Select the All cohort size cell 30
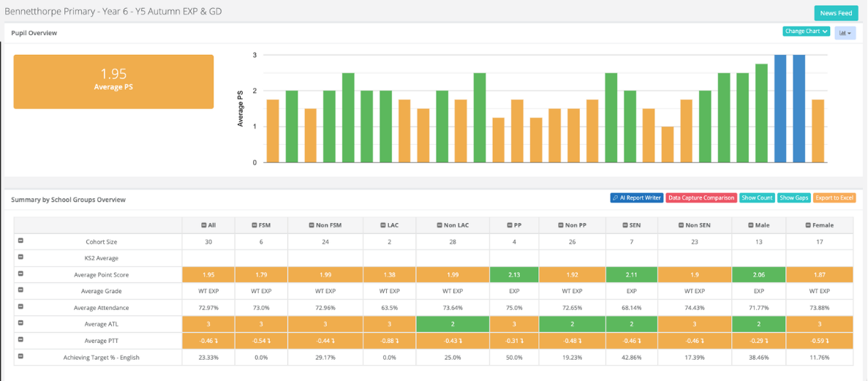This screenshot has height=381, width=868. pyautogui.click(x=208, y=241)
